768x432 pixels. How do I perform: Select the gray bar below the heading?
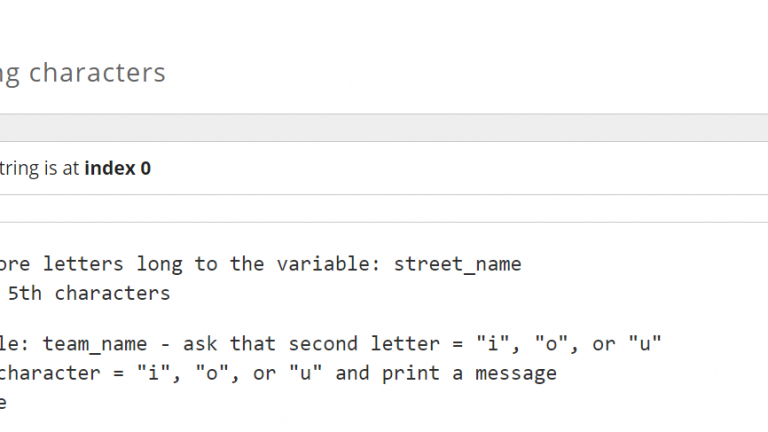[384, 127]
